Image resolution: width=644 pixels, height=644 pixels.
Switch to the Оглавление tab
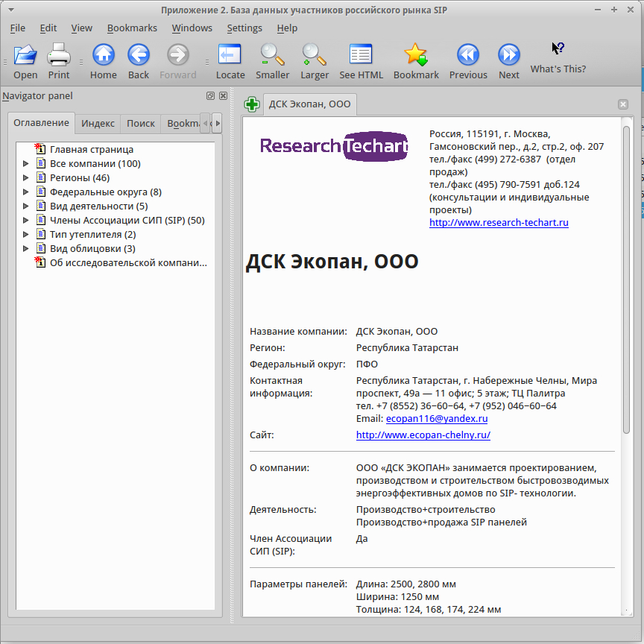[x=41, y=123]
